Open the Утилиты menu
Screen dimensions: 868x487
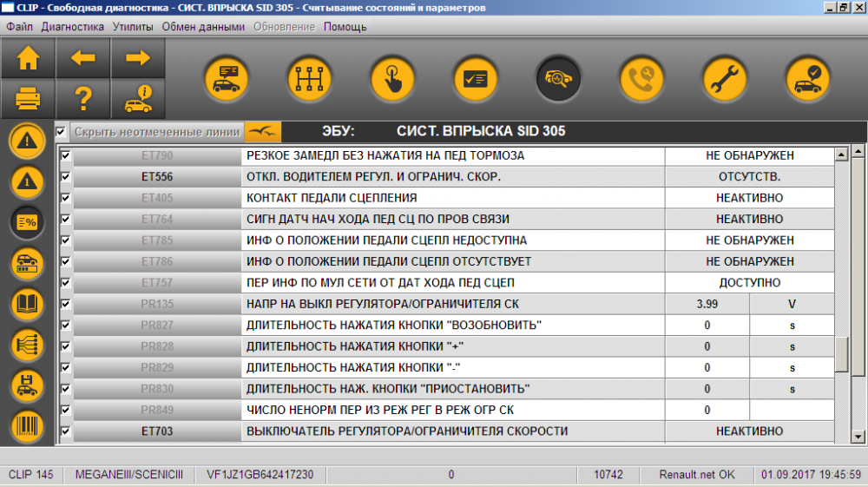point(133,27)
